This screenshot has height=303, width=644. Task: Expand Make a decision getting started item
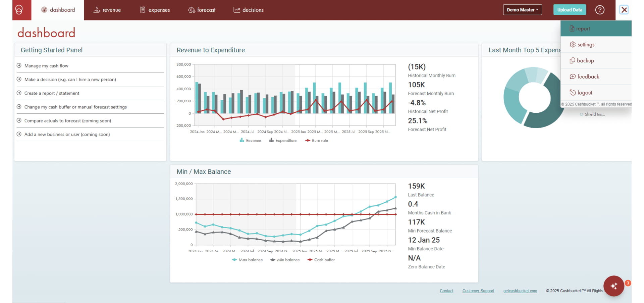pos(70,80)
